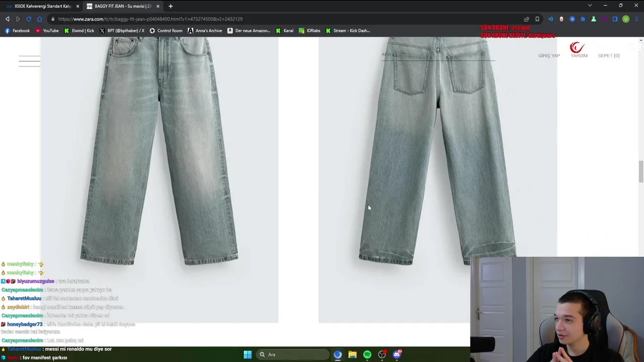
Task: Click the share icon in address bar
Action: 526,19
